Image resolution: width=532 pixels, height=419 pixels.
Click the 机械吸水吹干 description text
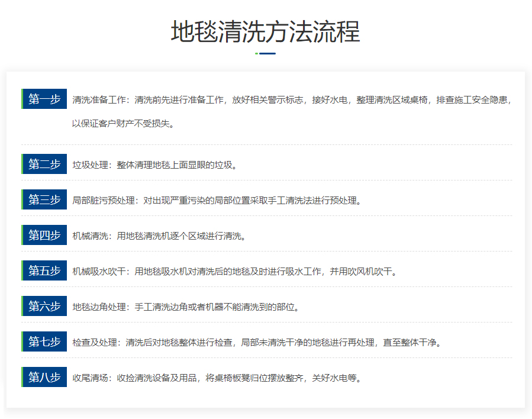tap(234, 272)
